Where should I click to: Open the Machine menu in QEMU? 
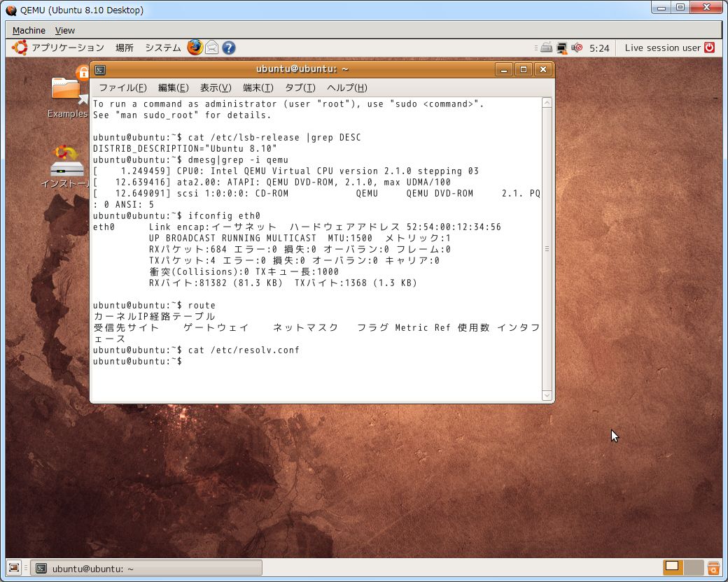[29, 31]
